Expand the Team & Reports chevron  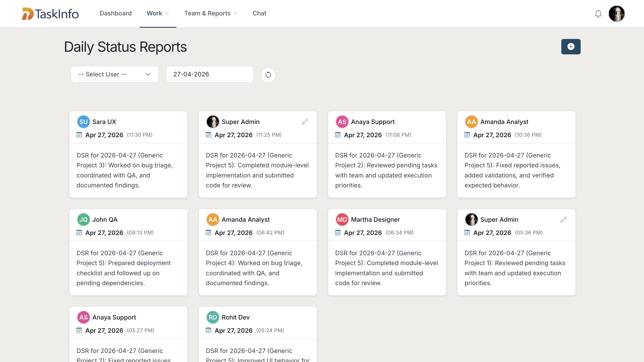click(x=235, y=13)
